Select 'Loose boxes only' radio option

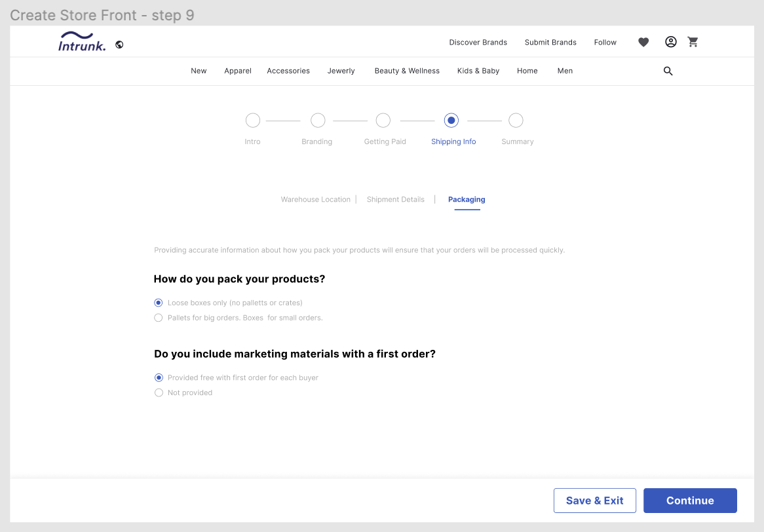[x=159, y=303]
